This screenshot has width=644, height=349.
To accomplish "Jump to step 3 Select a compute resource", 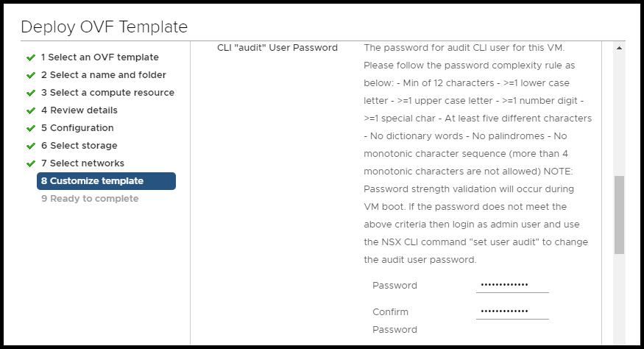I will [107, 93].
